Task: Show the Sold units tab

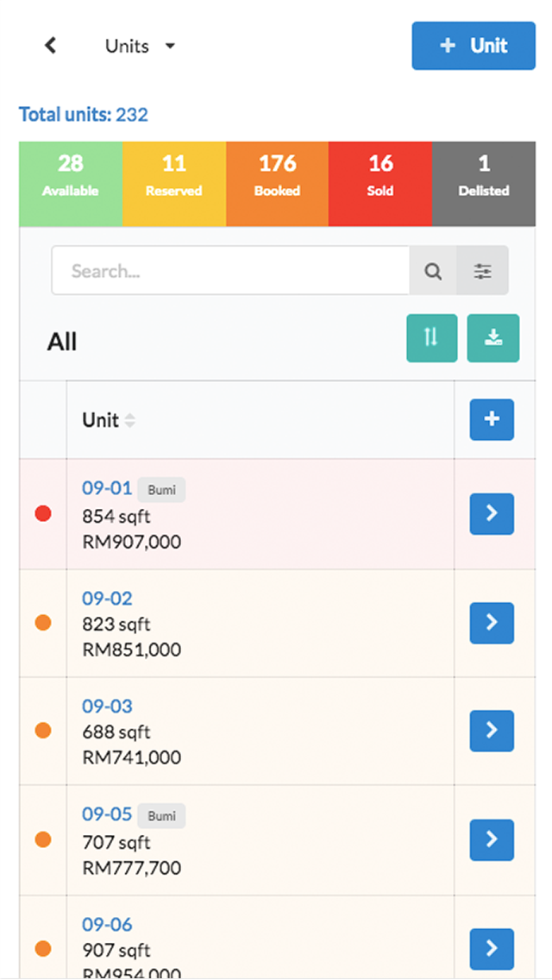Action: click(380, 173)
